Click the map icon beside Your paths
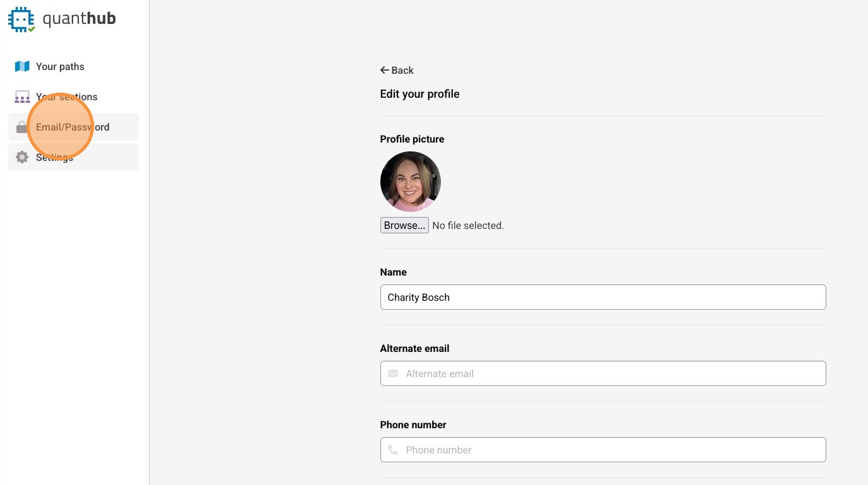 22,66
